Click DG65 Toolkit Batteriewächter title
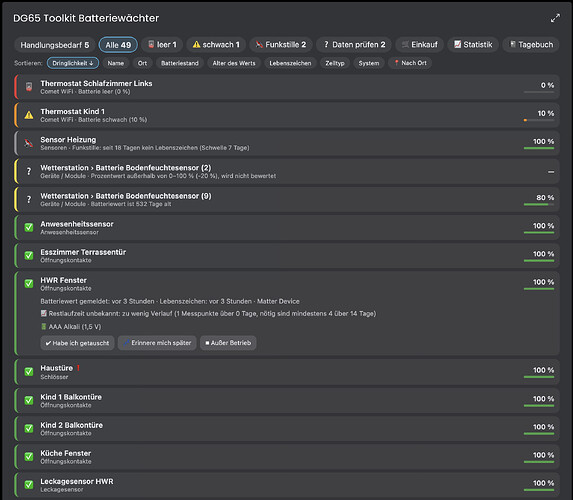 pos(86,18)
